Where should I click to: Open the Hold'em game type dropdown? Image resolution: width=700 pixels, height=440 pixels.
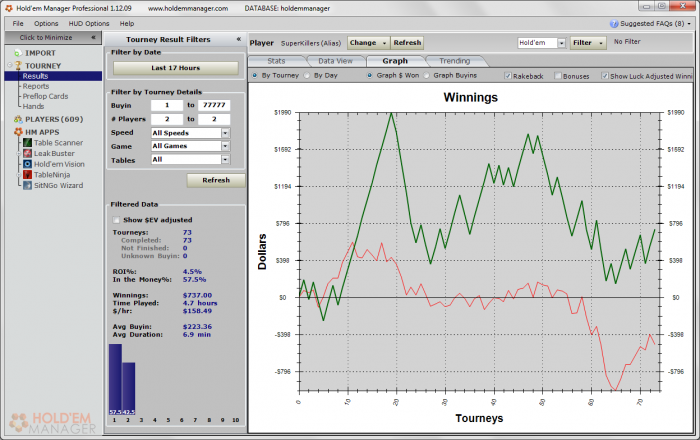562,43
